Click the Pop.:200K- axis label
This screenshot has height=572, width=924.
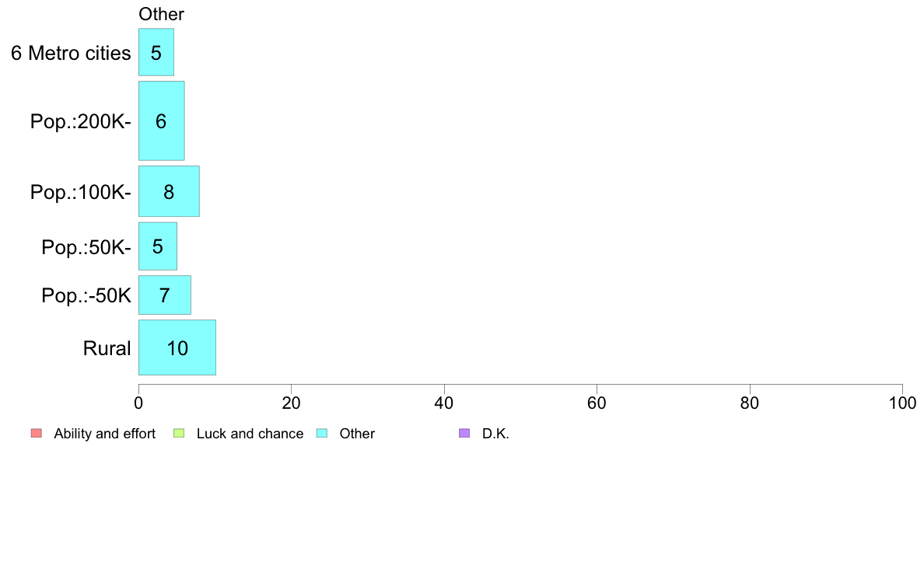[x=81, y=121]
